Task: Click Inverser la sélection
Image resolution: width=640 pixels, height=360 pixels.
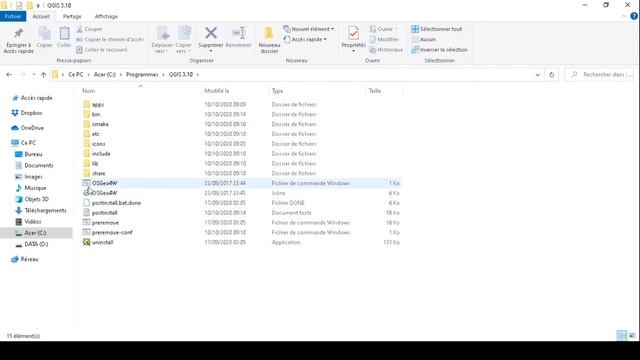Action: tap(439, 49)
